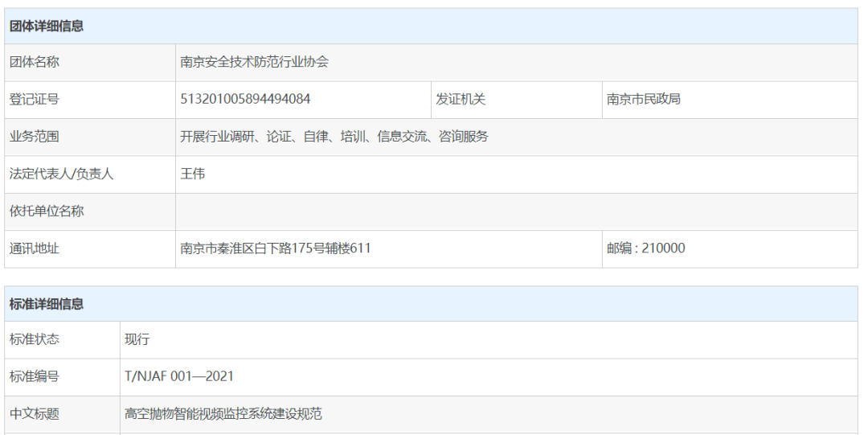868x435 pixels.
Task: Select issuing authority 南京市民政局
Action: (644, 99)
